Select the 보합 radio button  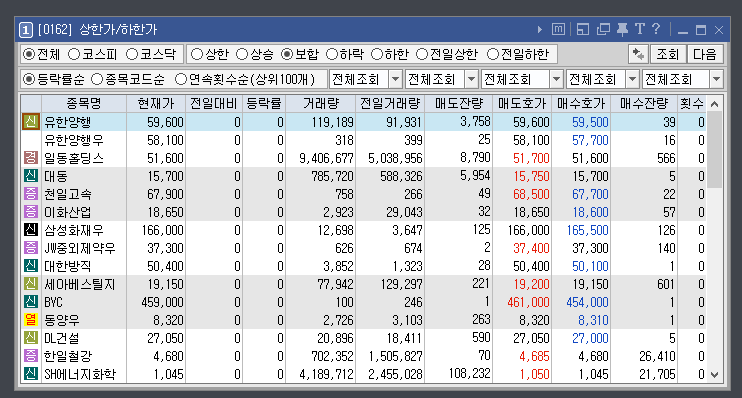coord(287,54)
